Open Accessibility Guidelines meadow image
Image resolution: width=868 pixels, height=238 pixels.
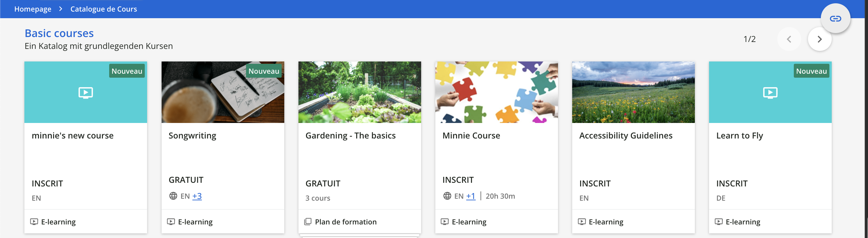[633, 92]
